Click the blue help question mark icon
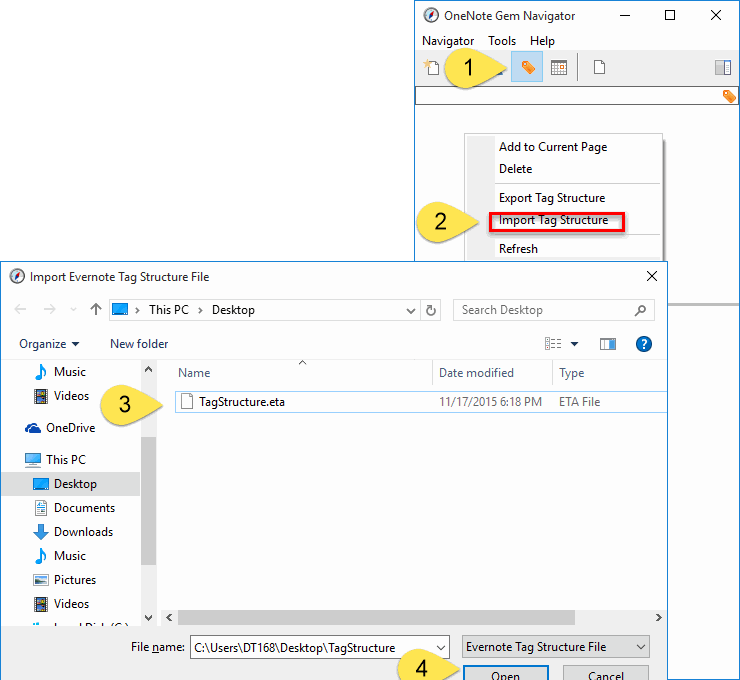740x680 pixels. (644, 344)
